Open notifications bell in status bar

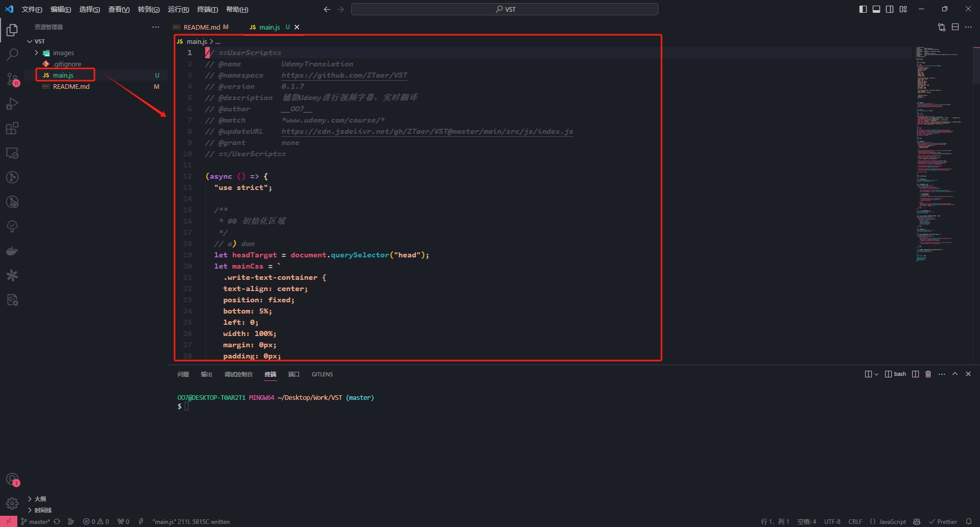click(969, 521)
